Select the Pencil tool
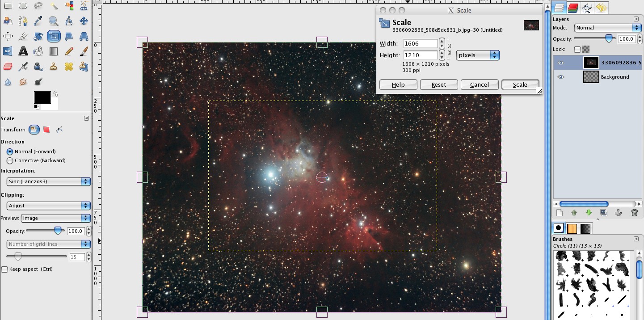Screen dimensions: 644x320 (68, 51)
